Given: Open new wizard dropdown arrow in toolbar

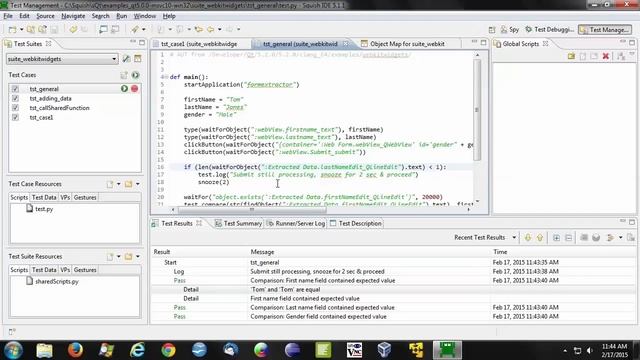Looking at the screenshot, I should coord(22,29).
